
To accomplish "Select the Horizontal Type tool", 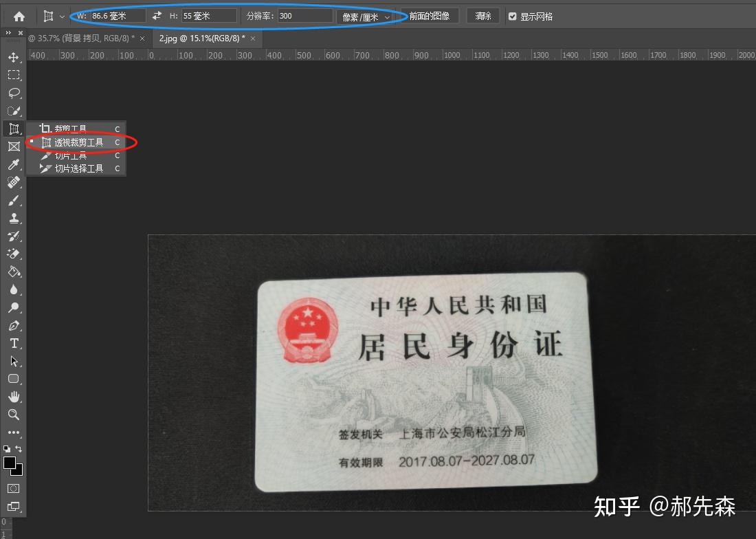I will 14,344.
